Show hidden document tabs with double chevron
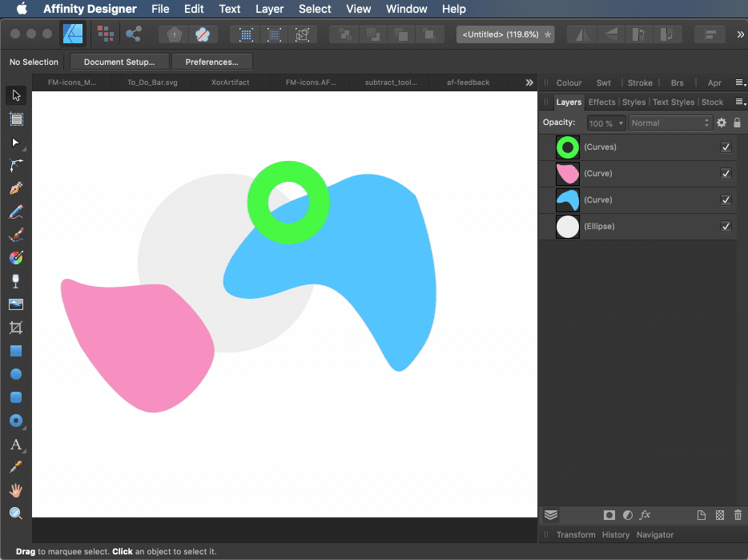The image size is (748, 560). pyautogui.click(x=529, y=83)
